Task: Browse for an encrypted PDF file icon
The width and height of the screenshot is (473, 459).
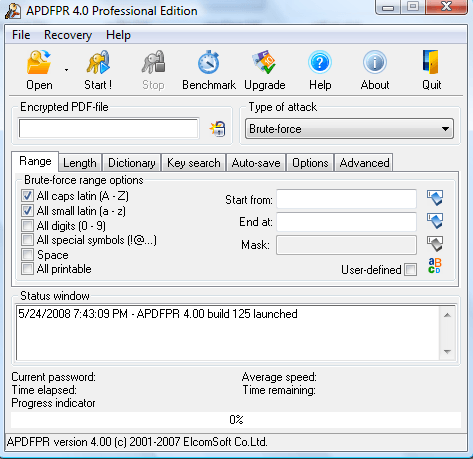Action: [218, 129]
